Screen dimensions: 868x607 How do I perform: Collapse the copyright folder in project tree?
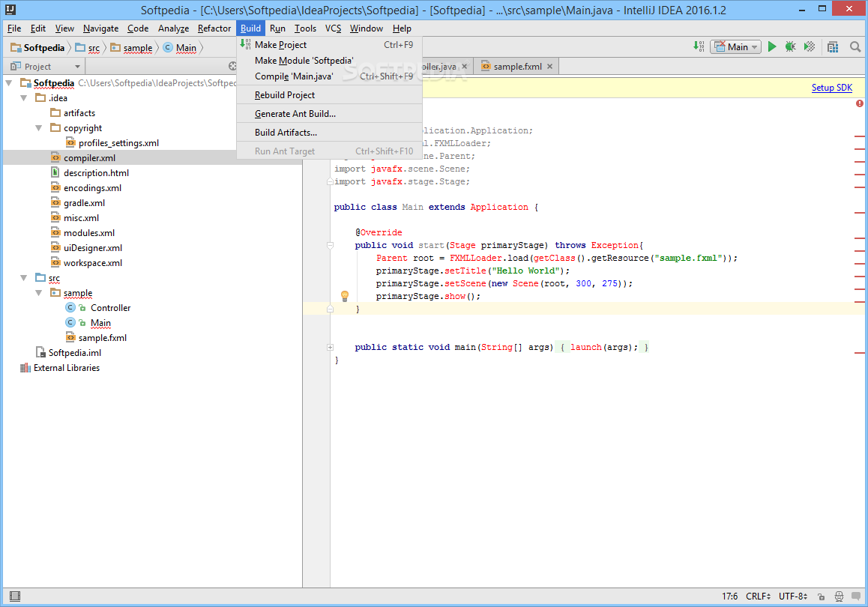click(39, 128)
